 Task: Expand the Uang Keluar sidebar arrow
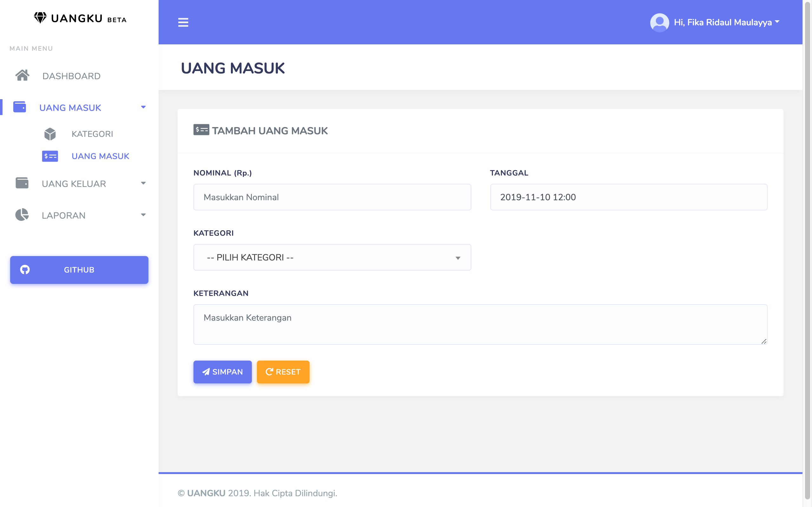point(143,183)
